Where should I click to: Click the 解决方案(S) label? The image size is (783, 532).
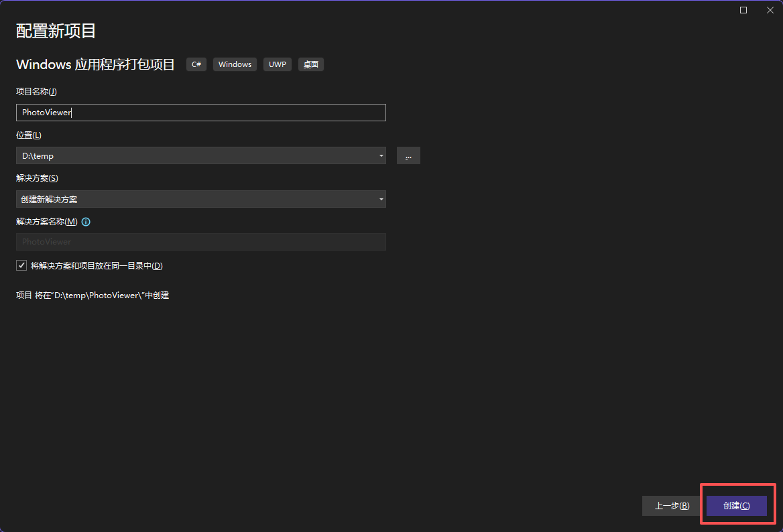[37, 178]
